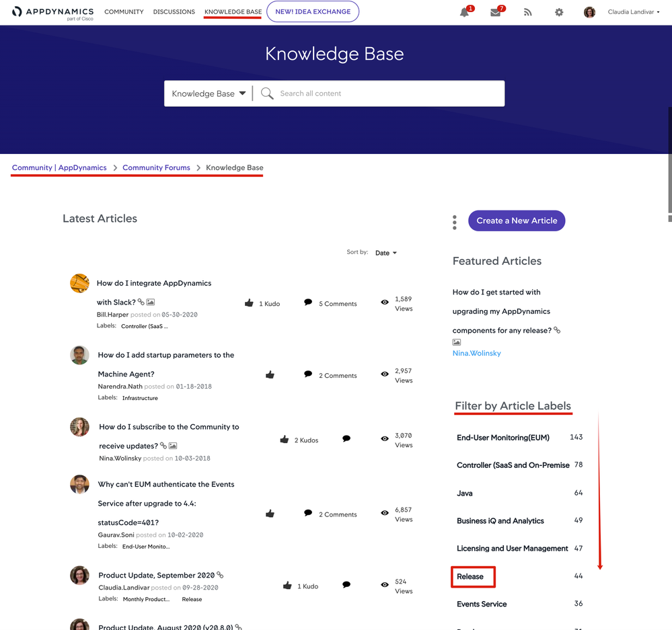Click the search magnifying glass icon
The height and width of the screenshot is (630, 672).
tap(267, 93)
